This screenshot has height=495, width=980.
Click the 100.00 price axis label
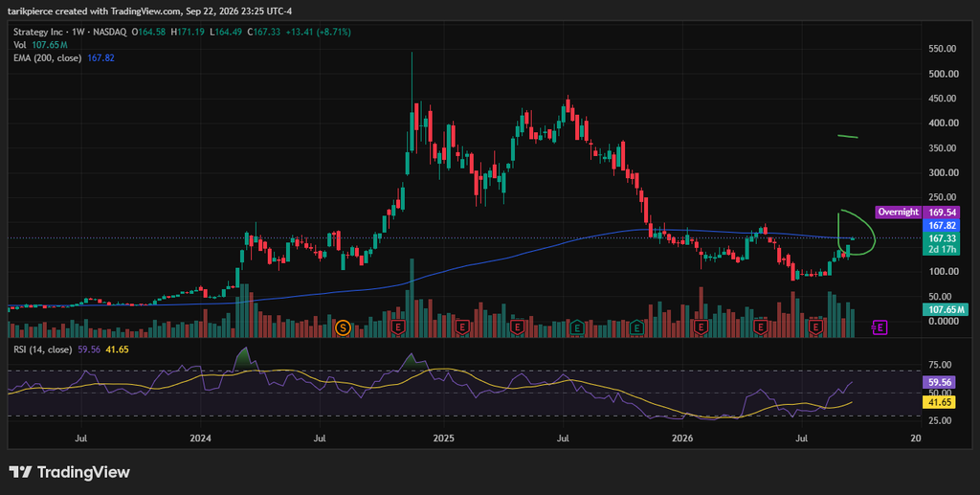coord(943,271)
